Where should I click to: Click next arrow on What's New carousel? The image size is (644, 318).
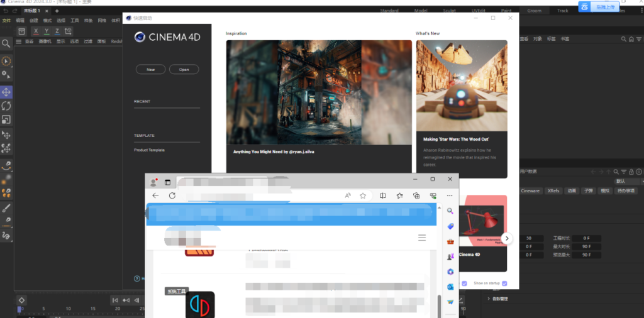pos(507,238)
